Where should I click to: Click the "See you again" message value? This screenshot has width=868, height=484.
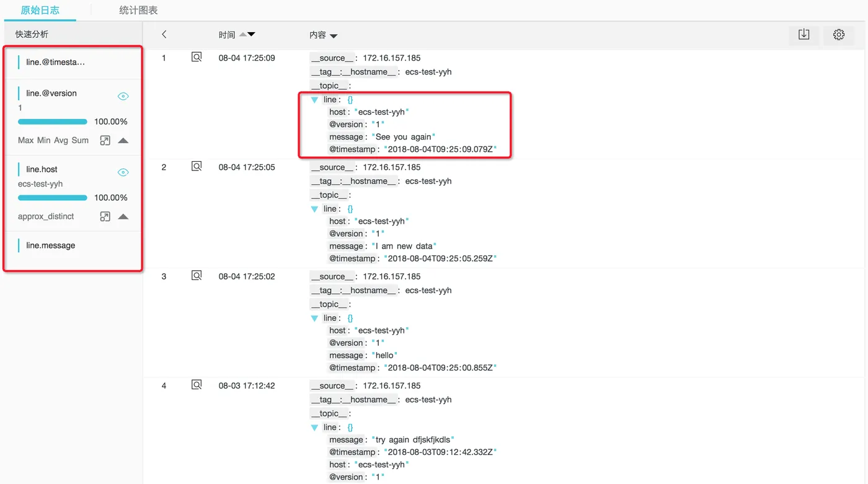click(x=403, y=137)
